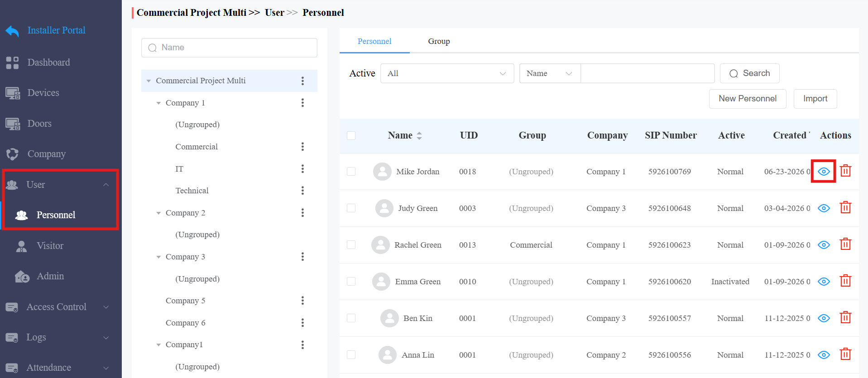Tick the checkbox for Judy Green

point(351,208)
